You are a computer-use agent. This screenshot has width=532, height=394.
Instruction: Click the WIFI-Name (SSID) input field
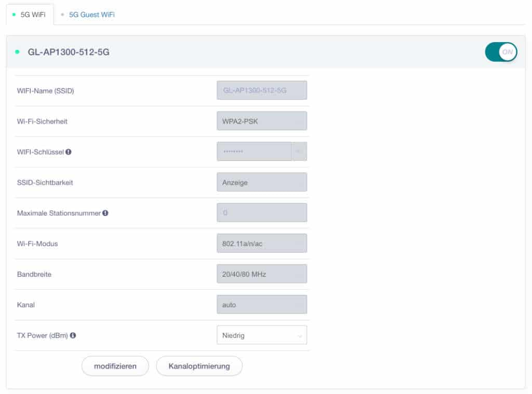[262, 90]
